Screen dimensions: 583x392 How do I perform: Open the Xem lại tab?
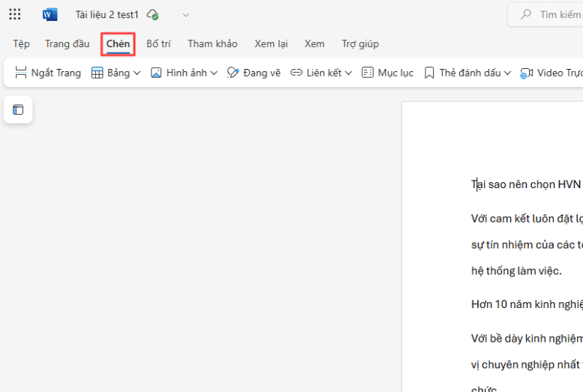click(271, 43)
